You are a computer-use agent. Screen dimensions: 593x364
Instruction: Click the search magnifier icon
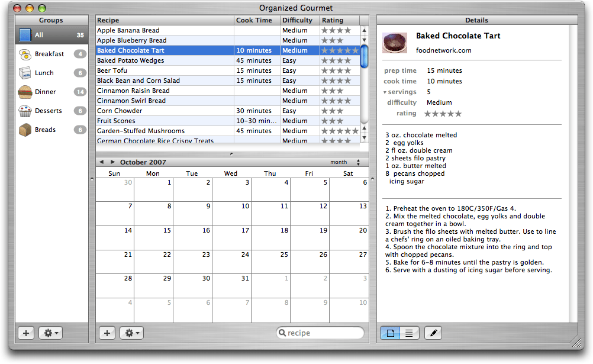282,333
